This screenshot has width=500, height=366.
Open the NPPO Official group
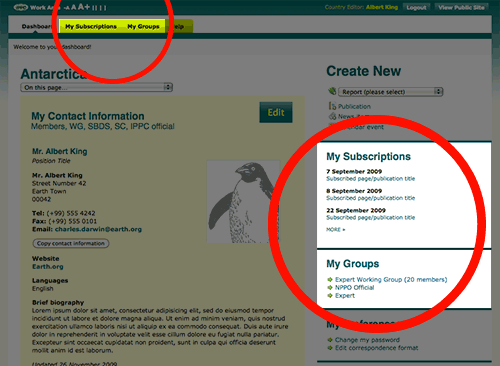(x=355, y=287)
